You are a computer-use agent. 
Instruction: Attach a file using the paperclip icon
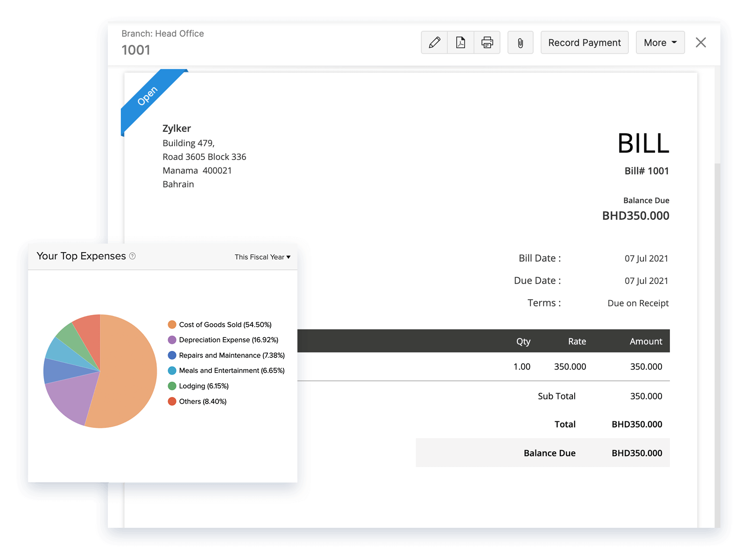pyautogui.click(x=520, y=42)
